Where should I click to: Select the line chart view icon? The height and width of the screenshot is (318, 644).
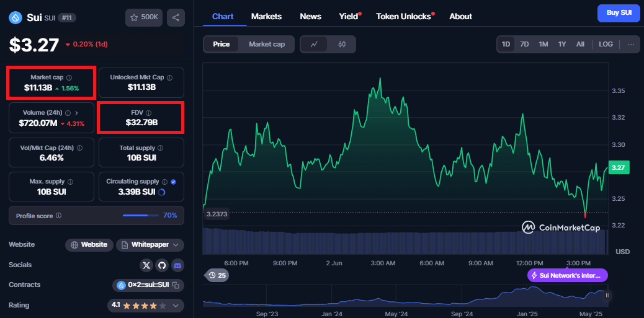(315, 44)
